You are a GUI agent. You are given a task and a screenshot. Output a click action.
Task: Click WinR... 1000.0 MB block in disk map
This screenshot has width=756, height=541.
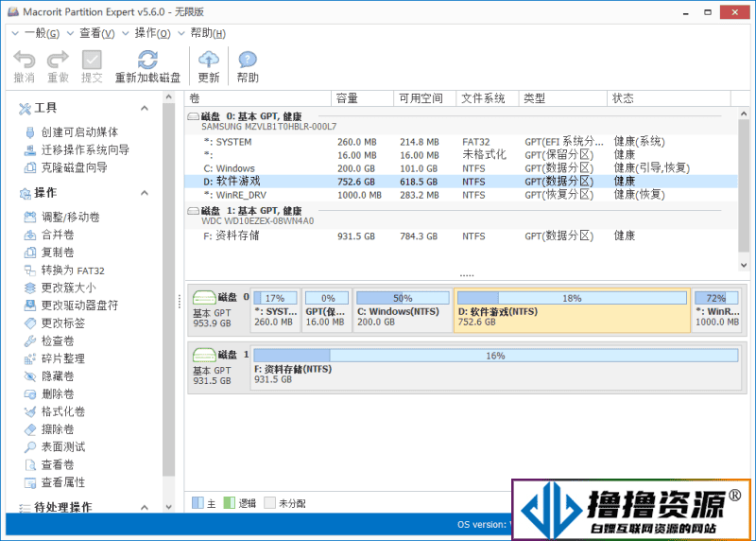pos(716,310)
